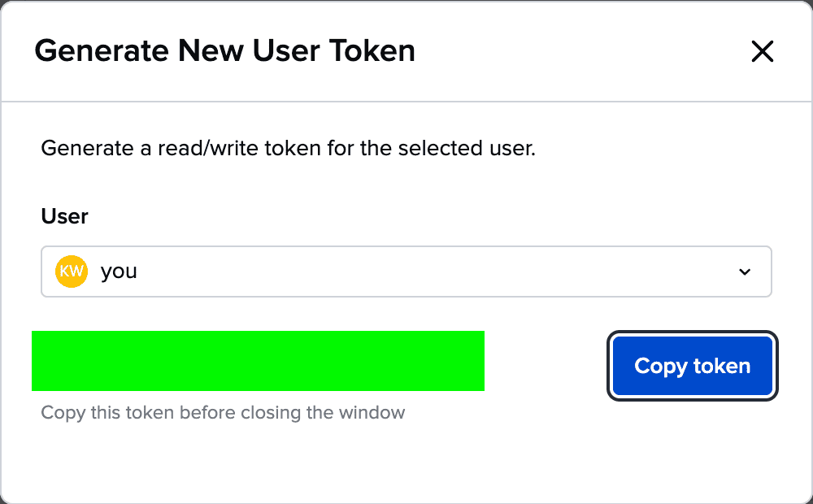
Task: Focus the green token value box
Action: [259, 361]
